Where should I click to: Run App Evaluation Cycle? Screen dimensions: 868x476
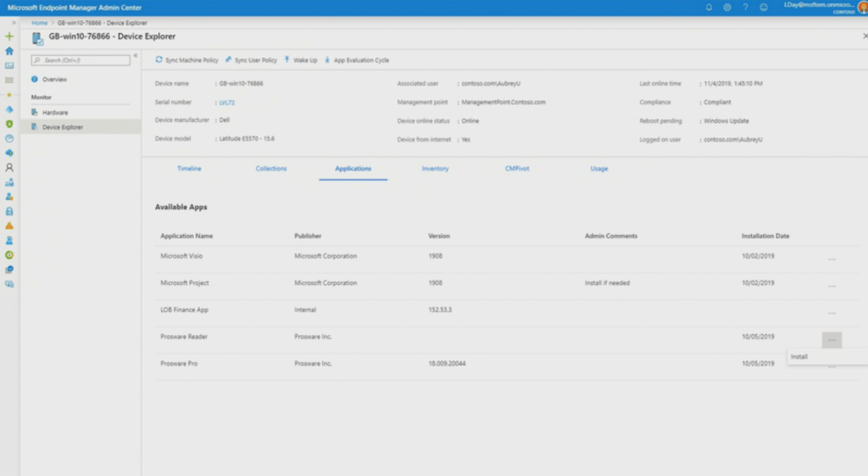click(357, 60)
